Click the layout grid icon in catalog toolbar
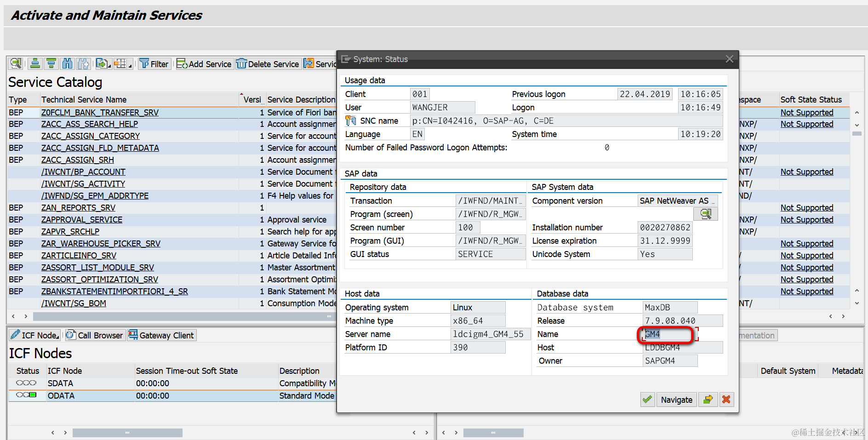The height and width of the screenshot is (440, 868). pos(120,63)
